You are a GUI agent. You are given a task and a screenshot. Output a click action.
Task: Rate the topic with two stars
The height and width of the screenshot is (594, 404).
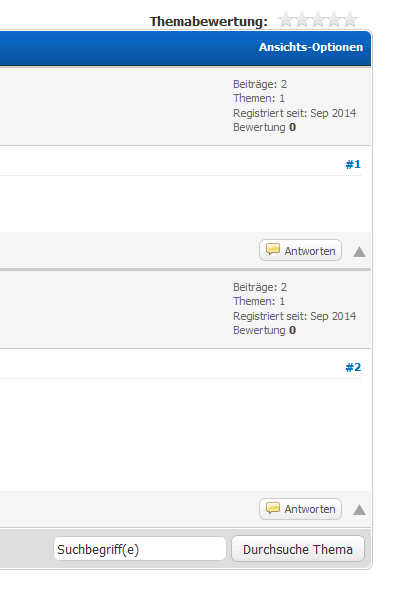pos(302,20)
